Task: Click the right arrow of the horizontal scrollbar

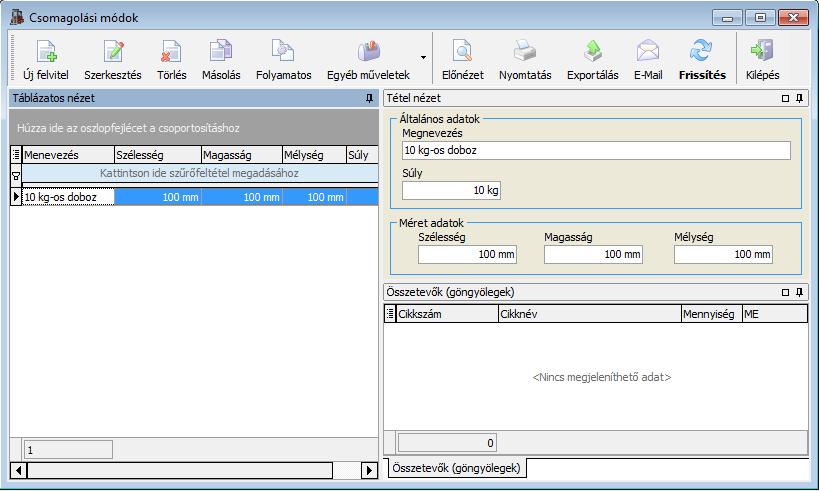Action: [x=369, y=470]
